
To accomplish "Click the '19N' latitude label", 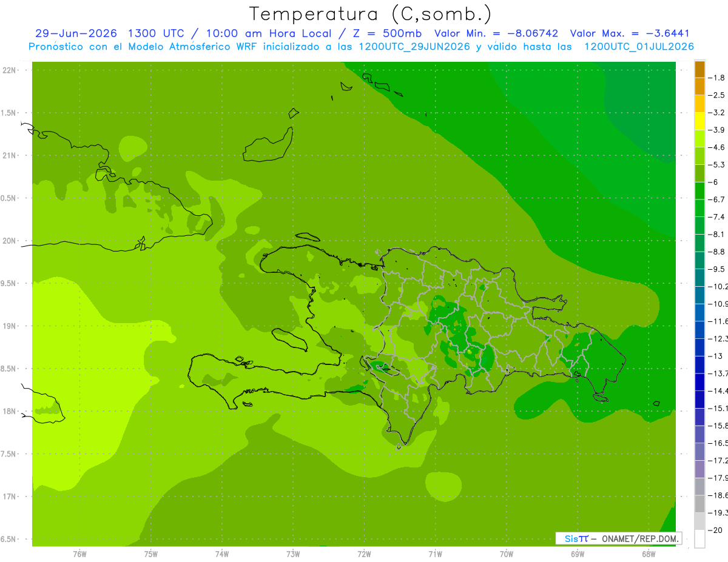I will coord(9,326).
